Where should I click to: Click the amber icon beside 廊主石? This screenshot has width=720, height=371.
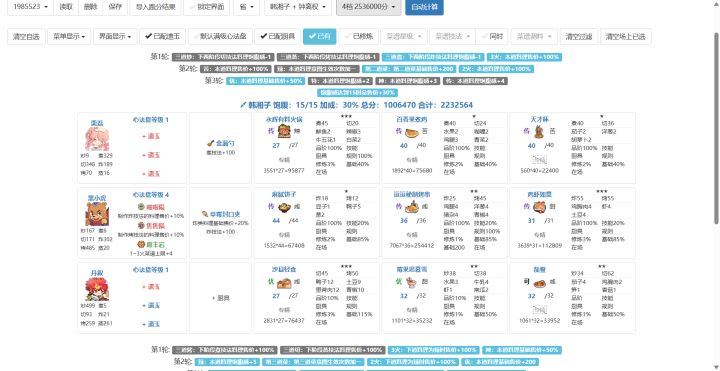tap(141, 245)
